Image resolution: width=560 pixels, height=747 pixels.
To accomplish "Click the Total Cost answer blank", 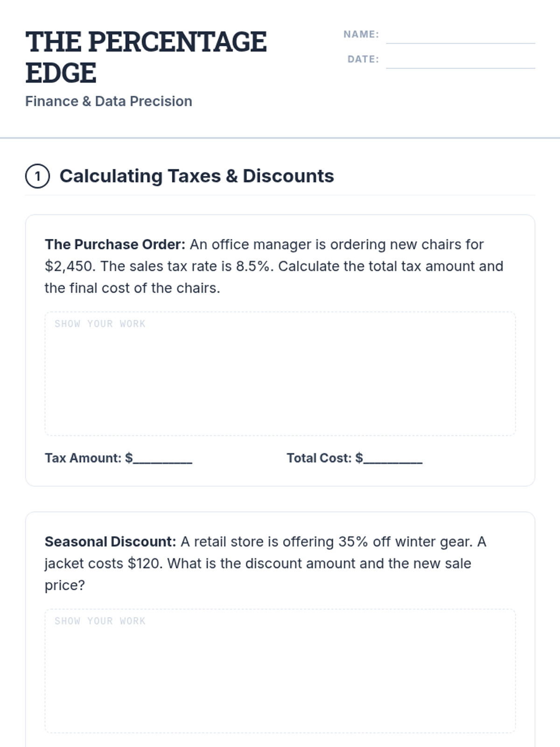I will [393, 458].
